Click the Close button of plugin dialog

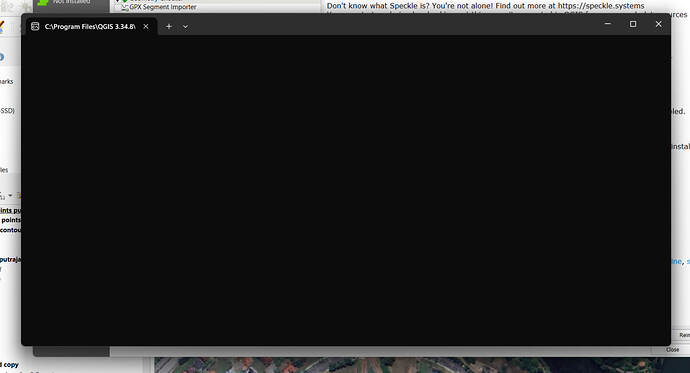click(672, 350)
